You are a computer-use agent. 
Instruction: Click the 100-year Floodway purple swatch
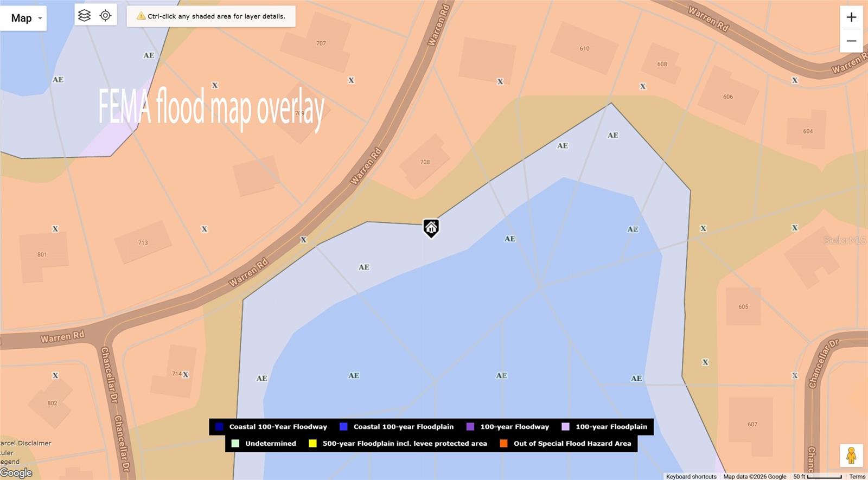pos(470,427)
